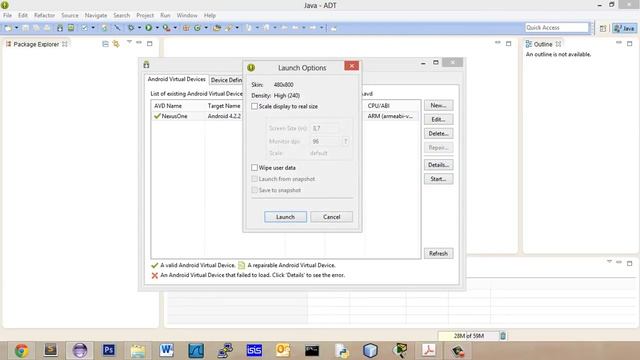
Task: Click the Screen Size input field
Action: (324, 128)
